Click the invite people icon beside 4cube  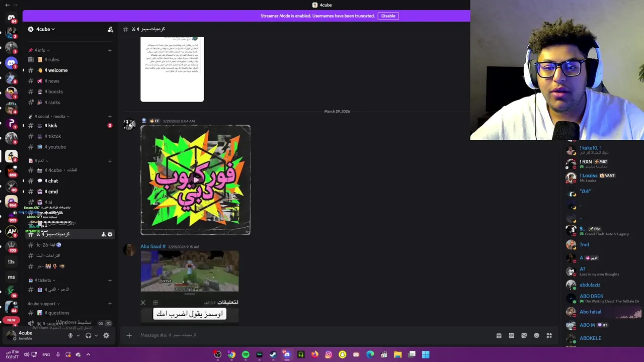[110, 29]
